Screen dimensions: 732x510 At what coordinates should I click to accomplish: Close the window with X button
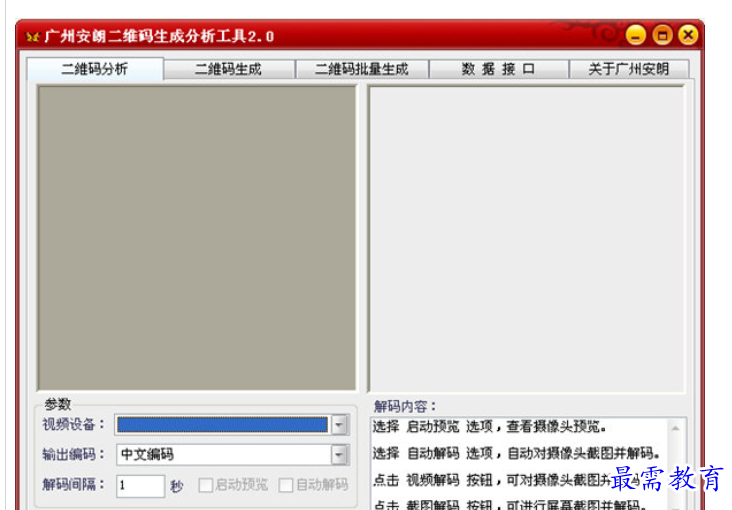(x=688, y=35)
